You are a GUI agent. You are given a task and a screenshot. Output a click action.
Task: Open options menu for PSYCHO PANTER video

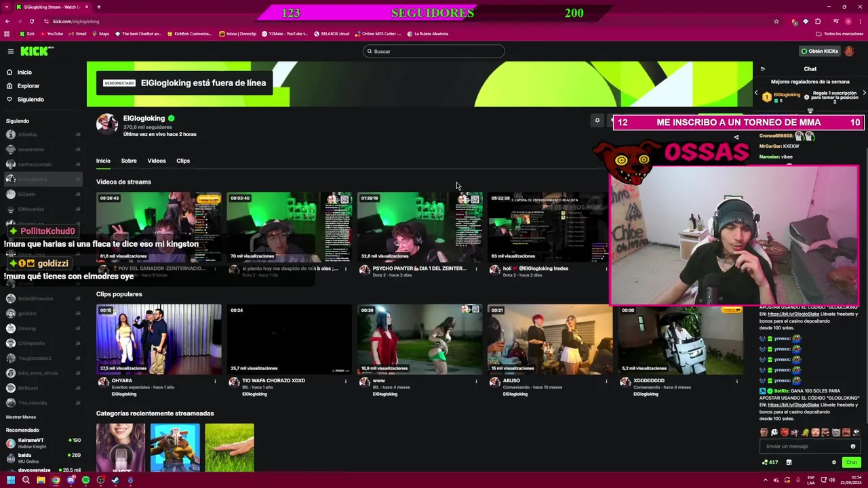[476, 269]
